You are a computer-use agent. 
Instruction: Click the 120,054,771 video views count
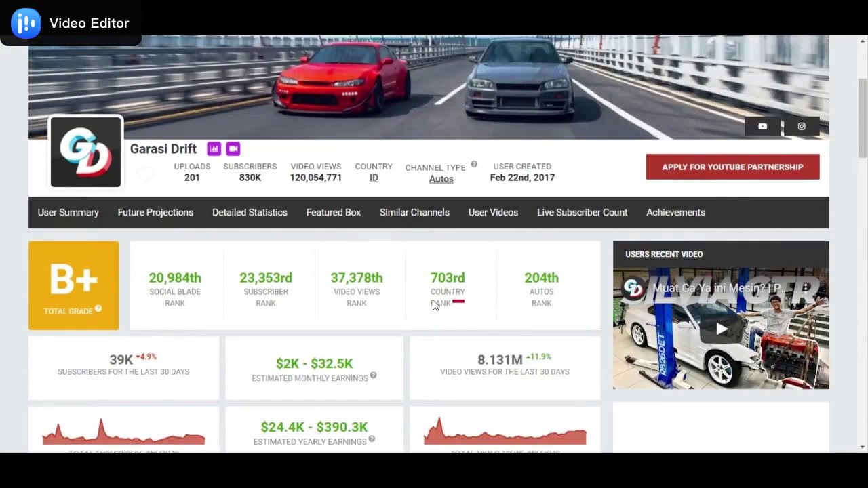316,178
